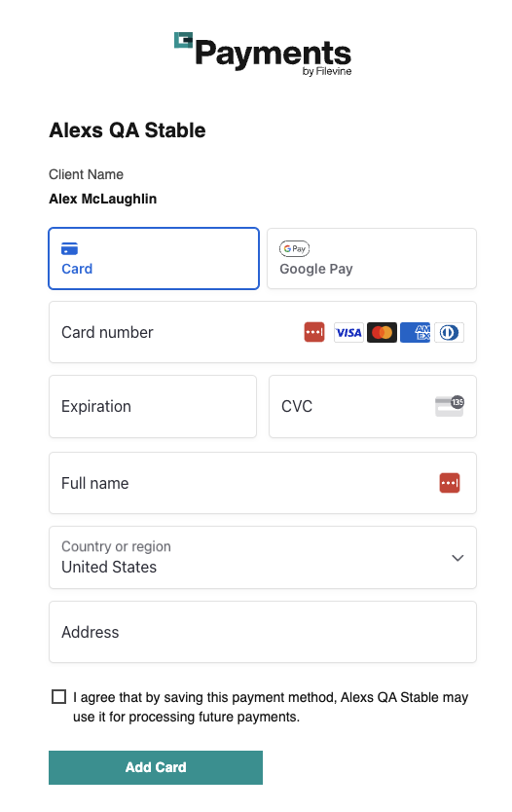Expand the Country or region dropdown chevron

click(457, 558)
